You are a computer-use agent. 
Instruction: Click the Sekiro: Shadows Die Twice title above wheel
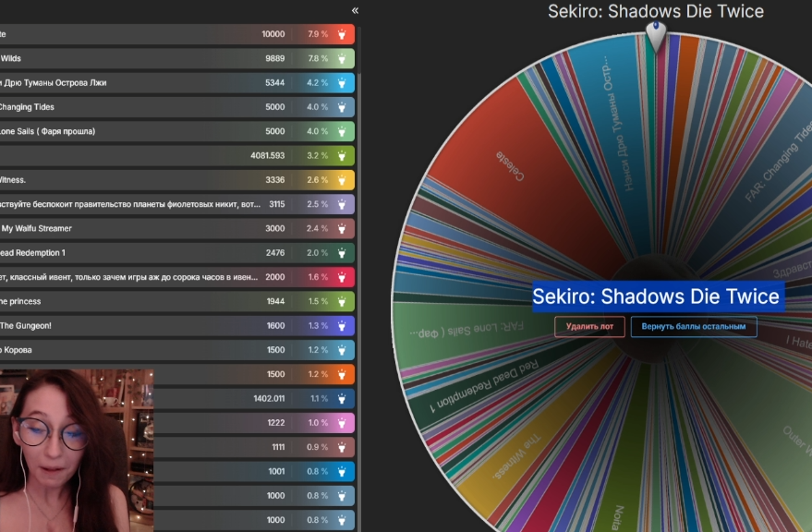tap(656, 11)
